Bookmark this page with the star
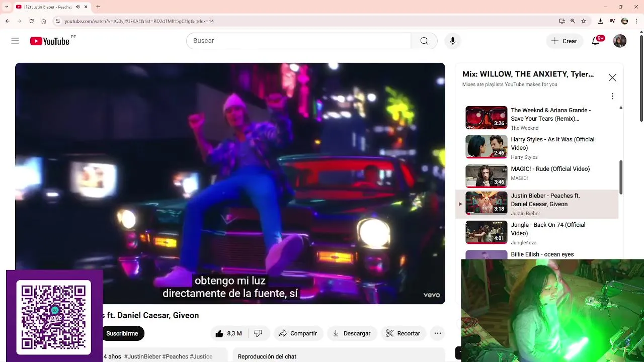644x362 pixels. click(x=584, y=21)
